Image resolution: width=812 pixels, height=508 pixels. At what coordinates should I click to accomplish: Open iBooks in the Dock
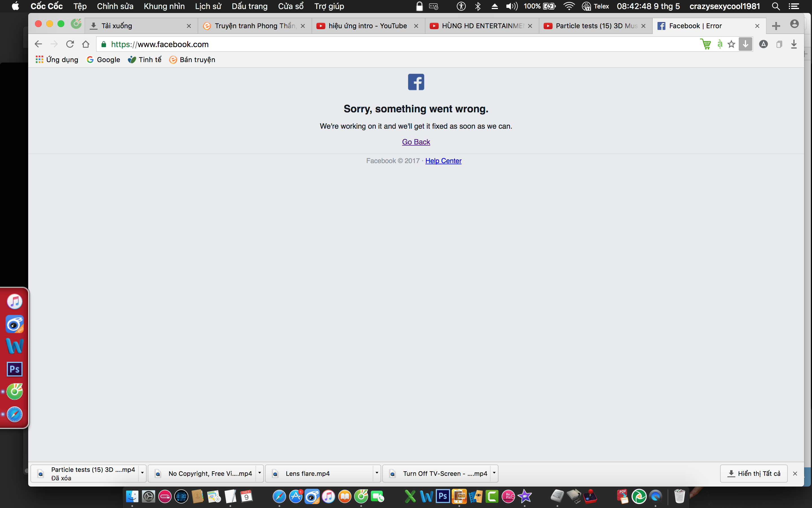[x=345, y=496]
